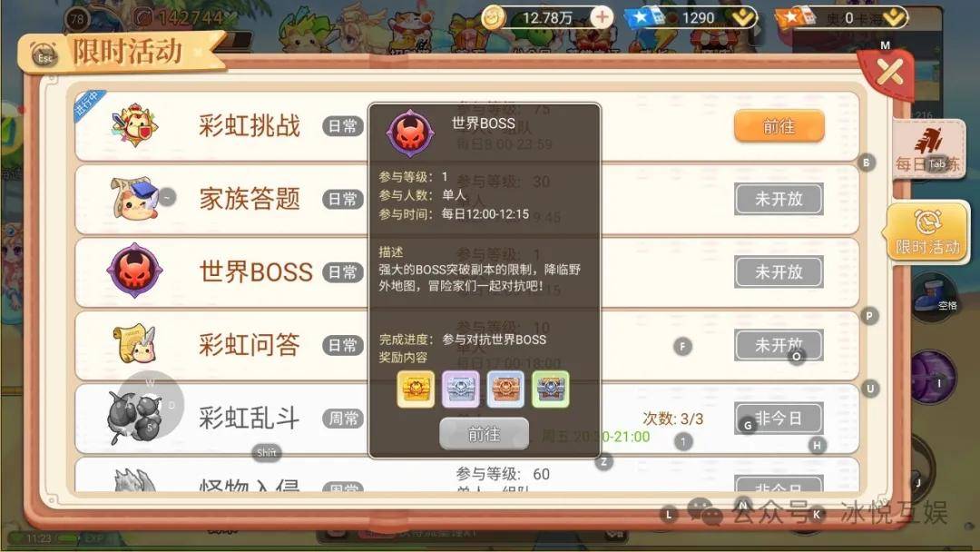Click the orange 前往 button for 彩虹挑战

pyautogui.click(x=779, y=127)
